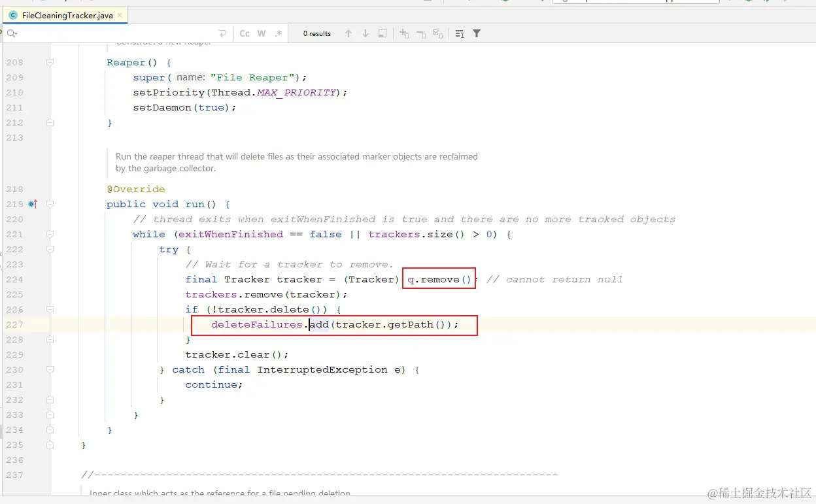Screen dimensions: 816x504
Task: Select the FileCleaningTracker.java tab
Action: [x=64, y=15]
